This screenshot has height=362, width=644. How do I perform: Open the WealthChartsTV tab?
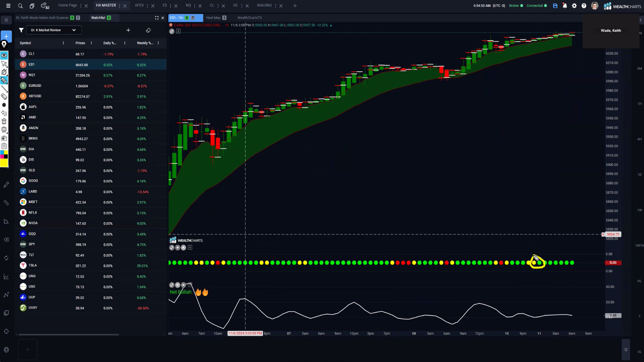tap(250, 18)
